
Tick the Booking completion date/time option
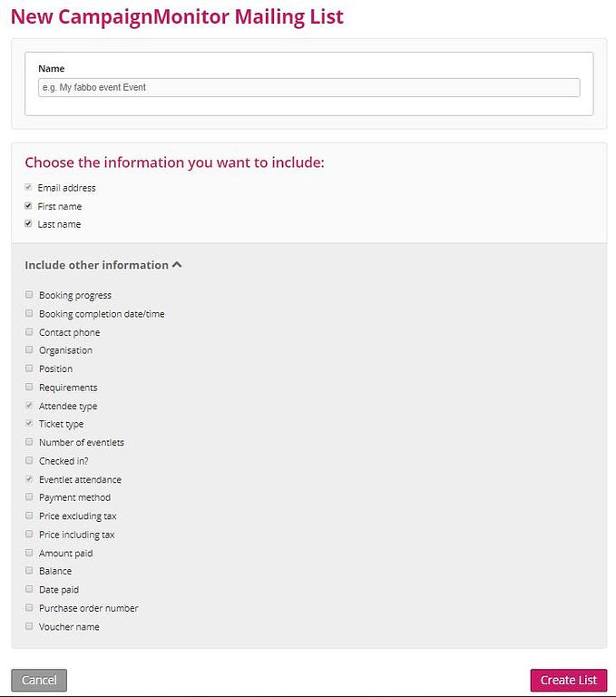[x=29, y=313]
